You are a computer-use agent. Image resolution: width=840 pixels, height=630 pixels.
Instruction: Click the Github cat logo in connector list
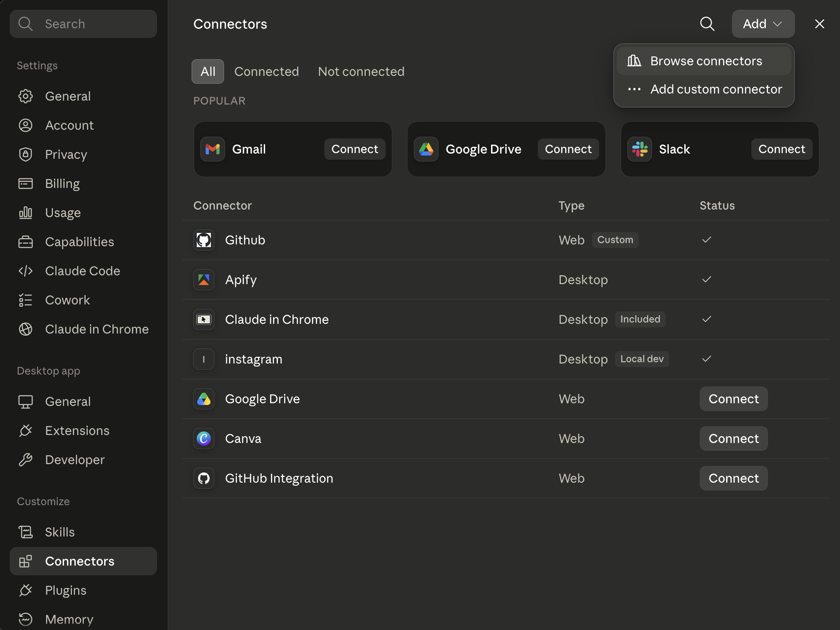click(x=204, y=240)
